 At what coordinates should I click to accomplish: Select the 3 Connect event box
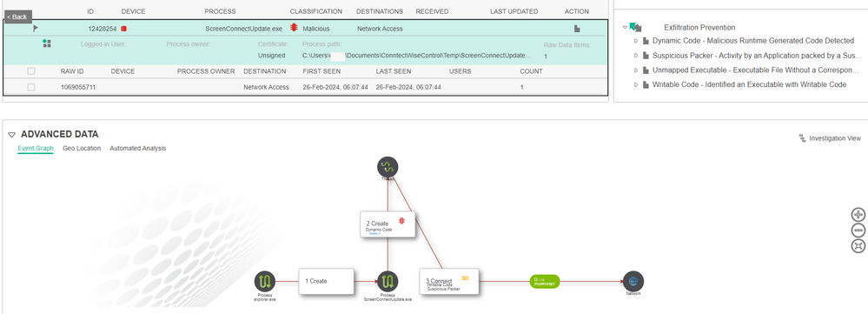tap(449, 281)
